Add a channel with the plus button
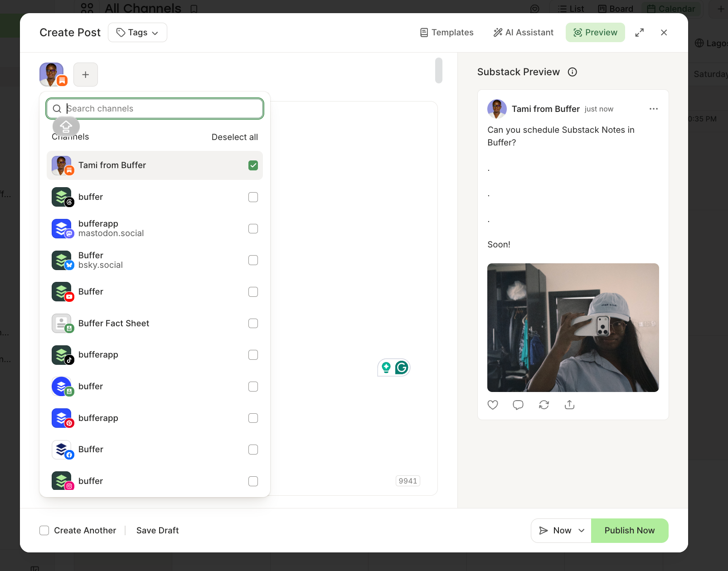 coord(86,74)
